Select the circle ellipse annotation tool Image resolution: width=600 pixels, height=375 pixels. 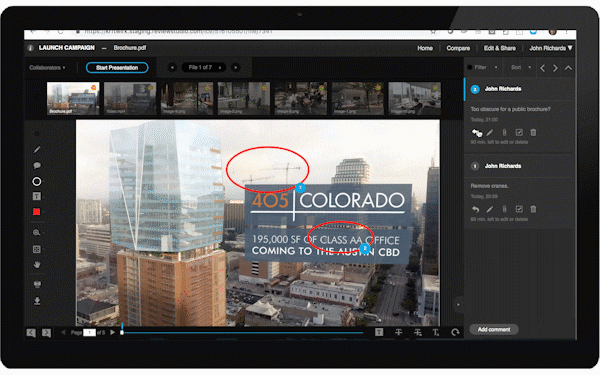(x=37, y=181)
